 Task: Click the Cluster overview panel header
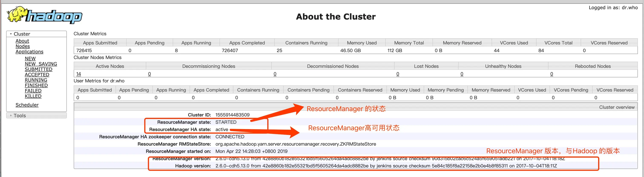click(x=355, y=107)
